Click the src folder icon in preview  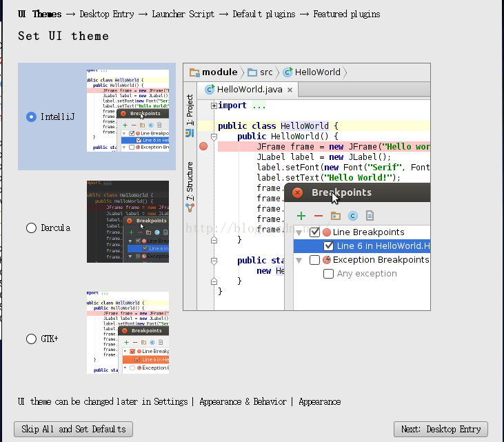click(x=252, y=72)
